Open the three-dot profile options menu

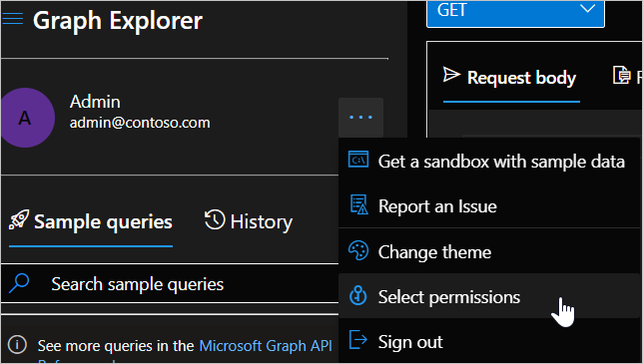(360, 118)
